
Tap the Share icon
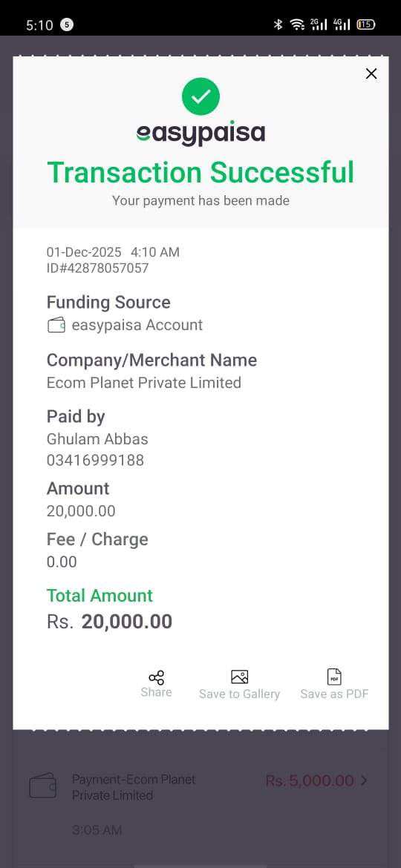[x=156, y=677]
